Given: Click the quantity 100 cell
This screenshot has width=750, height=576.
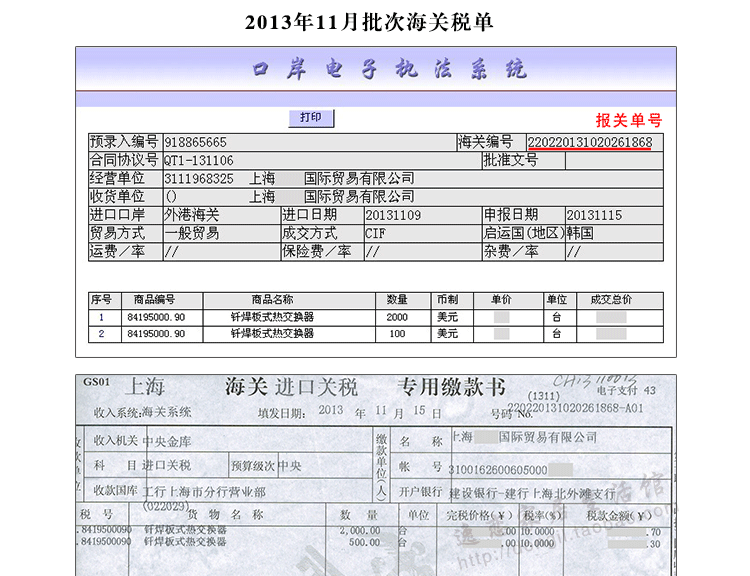Looking at the screenshot, I should click(x=397, y=334).
